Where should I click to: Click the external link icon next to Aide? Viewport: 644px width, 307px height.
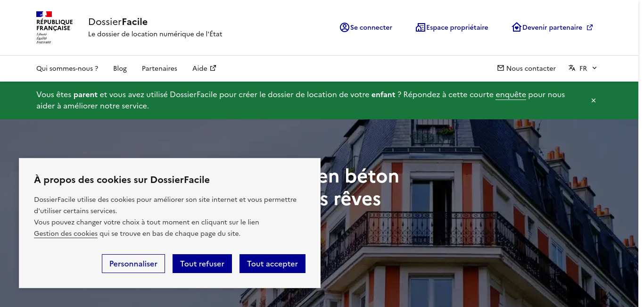pos(213,68)
